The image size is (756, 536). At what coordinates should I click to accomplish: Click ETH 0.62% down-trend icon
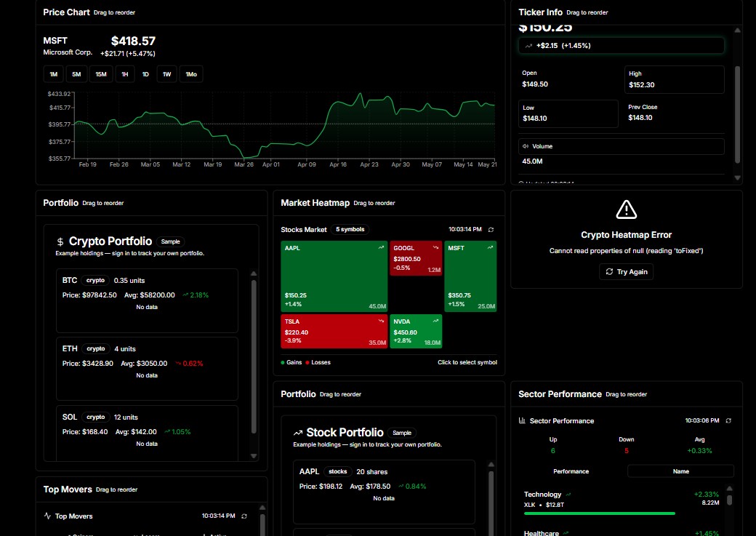(x=178, y=364)
